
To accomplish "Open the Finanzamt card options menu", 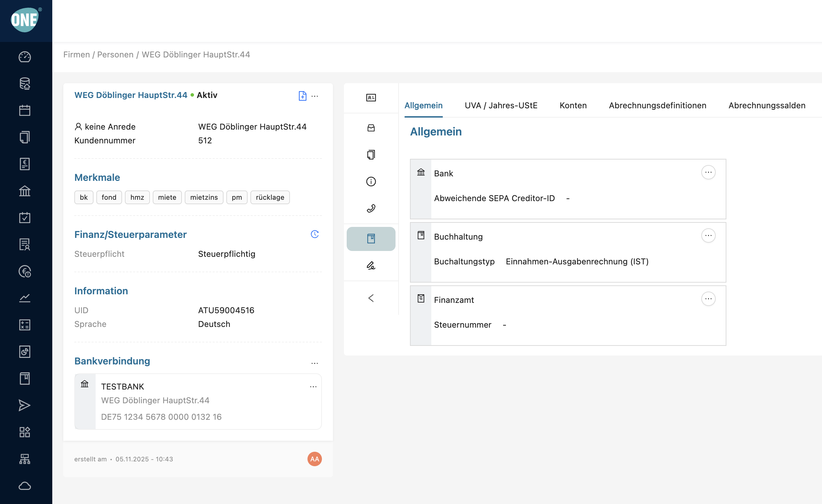I will click(x=708, y=299).
